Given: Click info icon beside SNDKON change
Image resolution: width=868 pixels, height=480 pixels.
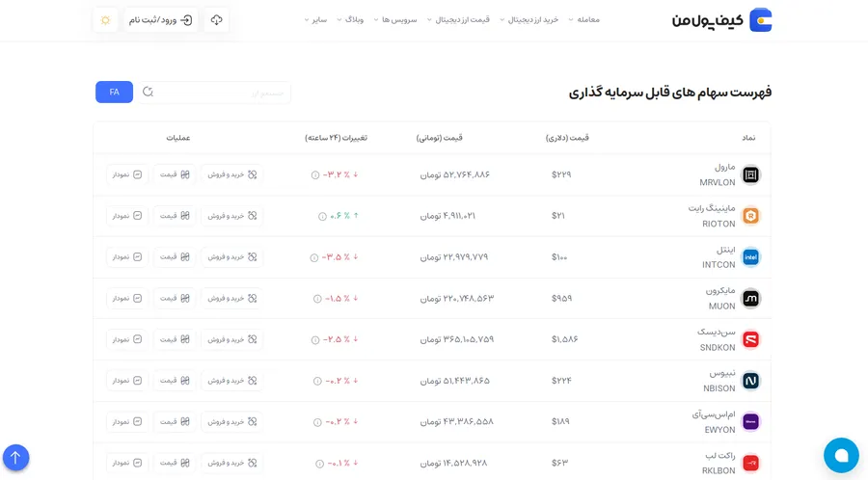Looking at the screenshot, I should (315, 340).
